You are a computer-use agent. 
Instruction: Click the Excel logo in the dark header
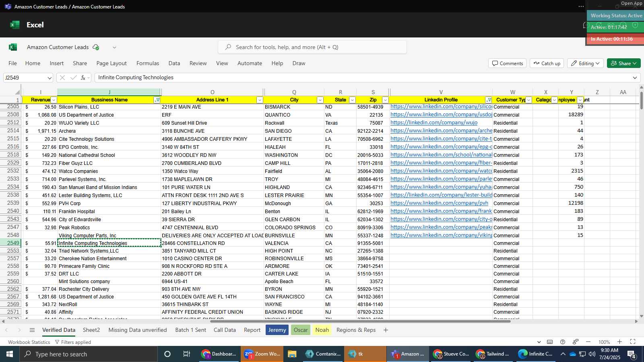coord(15,25)
